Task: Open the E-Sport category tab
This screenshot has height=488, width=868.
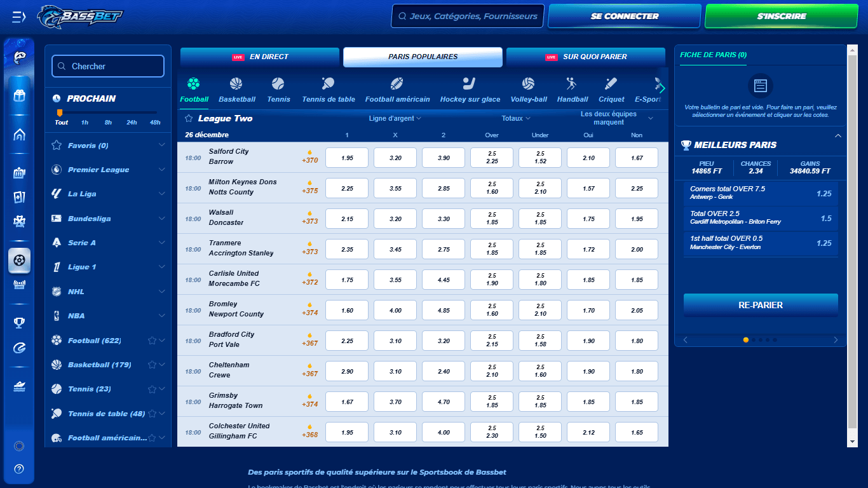Action: pyautogui.click(x=648, y=90)
